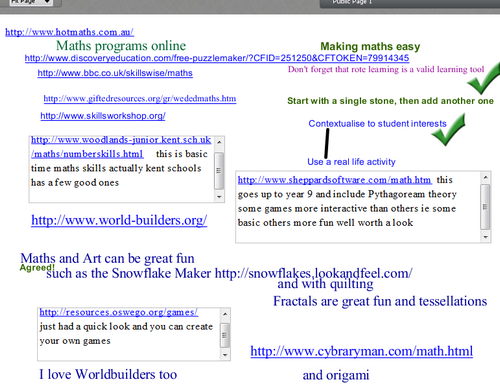Click the scrollbar thumb in the woodlands-junior box

219,170
